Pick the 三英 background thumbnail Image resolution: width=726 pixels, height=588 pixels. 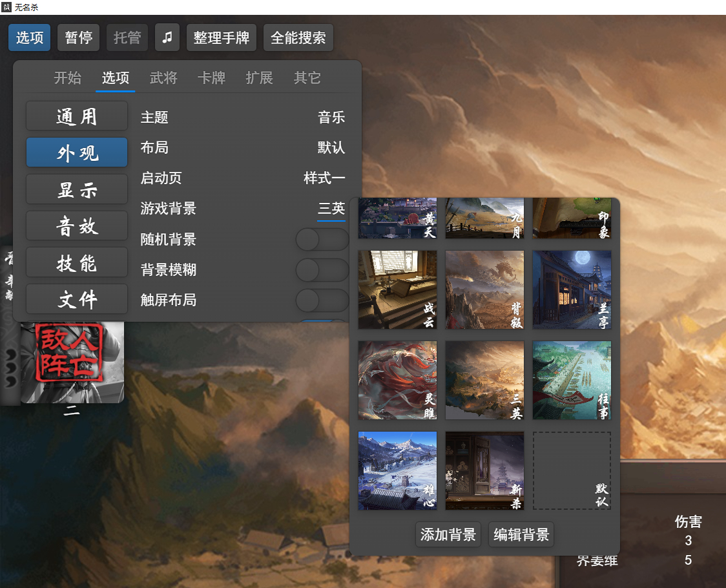(485, 381)
